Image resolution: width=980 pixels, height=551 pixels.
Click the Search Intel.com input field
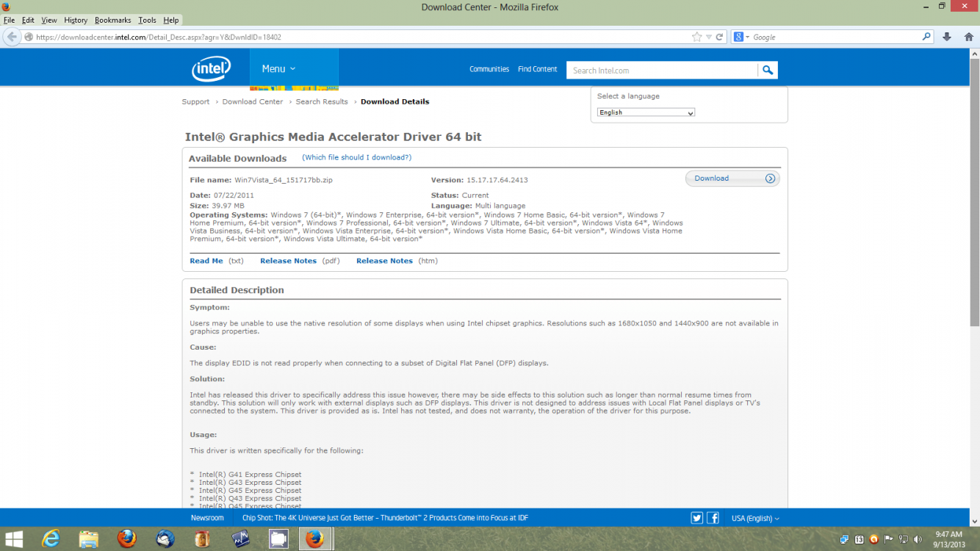coord(662,71)
